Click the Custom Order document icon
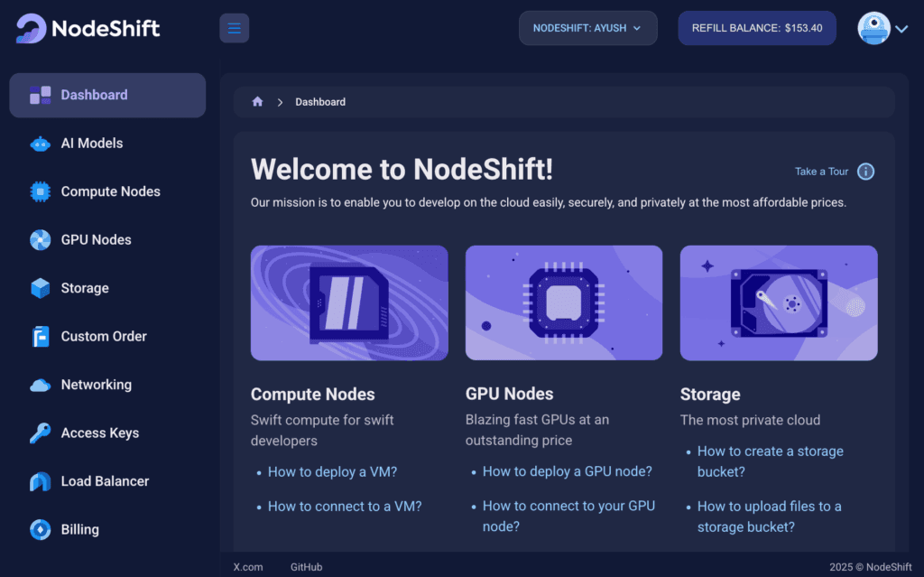The height and width of the screenshot is (577, 924). tap(40, 336)
